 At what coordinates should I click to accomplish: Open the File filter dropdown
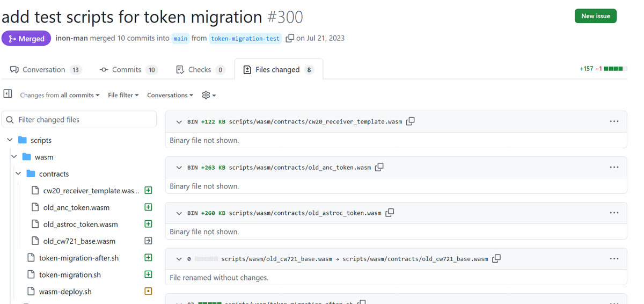point(123,95)
